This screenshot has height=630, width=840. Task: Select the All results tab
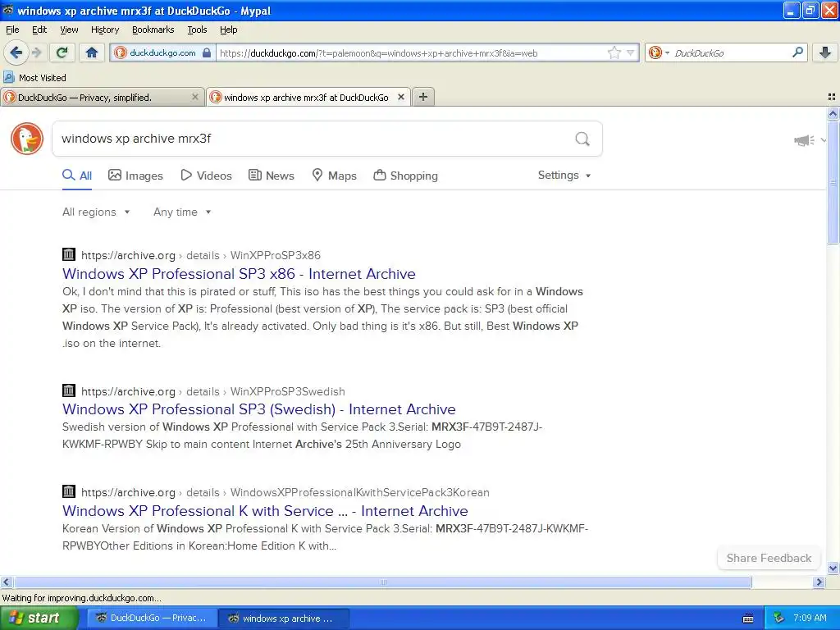pyautogui.click(x=77, y=176)
